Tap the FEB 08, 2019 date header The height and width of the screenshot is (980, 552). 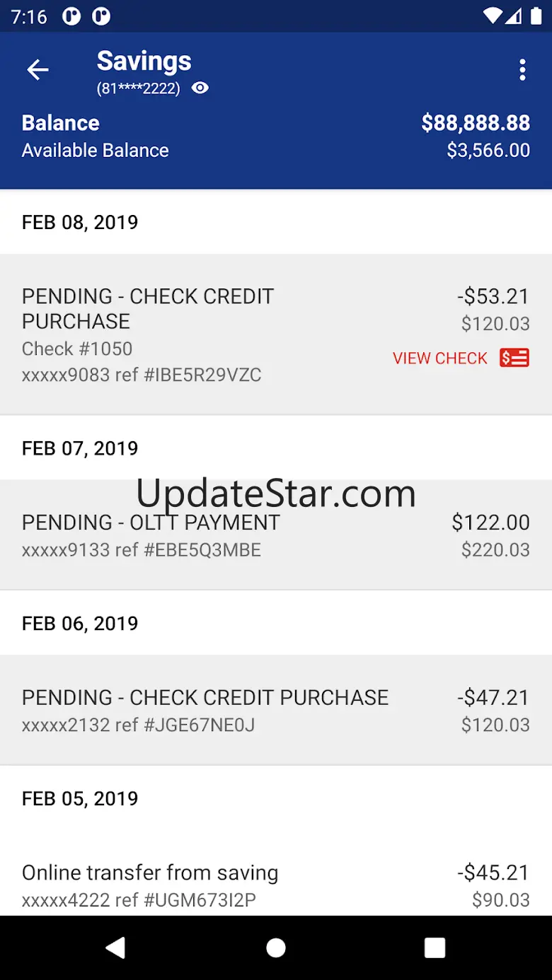[80, 222]
